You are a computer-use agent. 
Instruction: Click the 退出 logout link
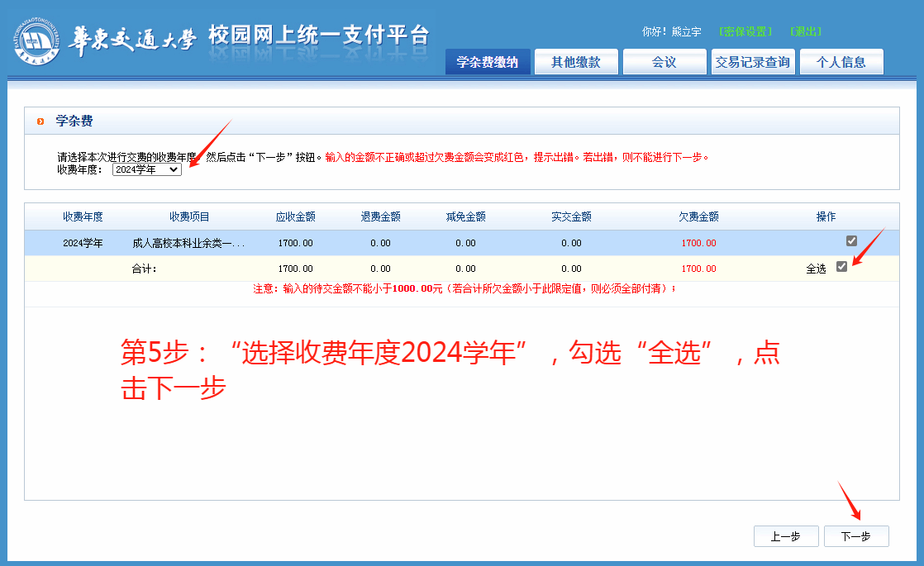click(x=806, y=31)
